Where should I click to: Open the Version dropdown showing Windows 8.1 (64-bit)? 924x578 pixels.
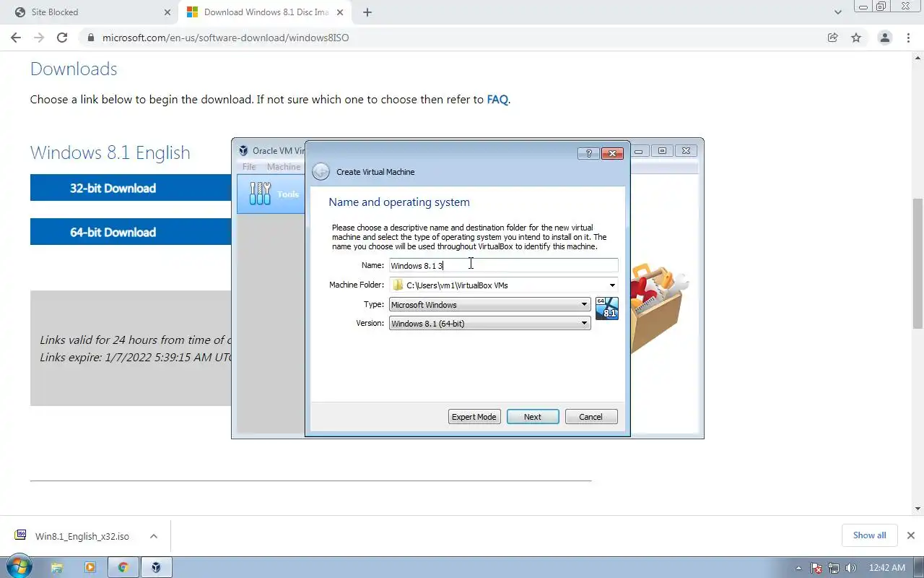pyautogui.click(x=490, y=323)
